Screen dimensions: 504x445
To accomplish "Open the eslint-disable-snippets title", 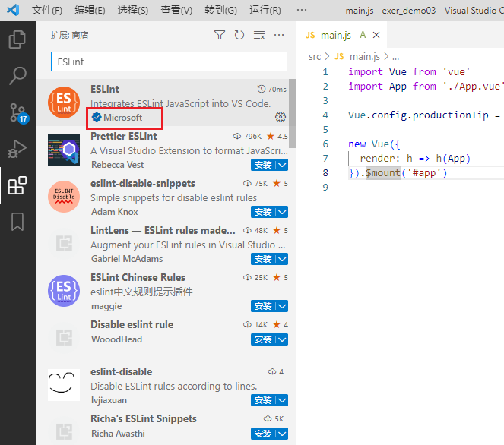I will pos(143,183).
